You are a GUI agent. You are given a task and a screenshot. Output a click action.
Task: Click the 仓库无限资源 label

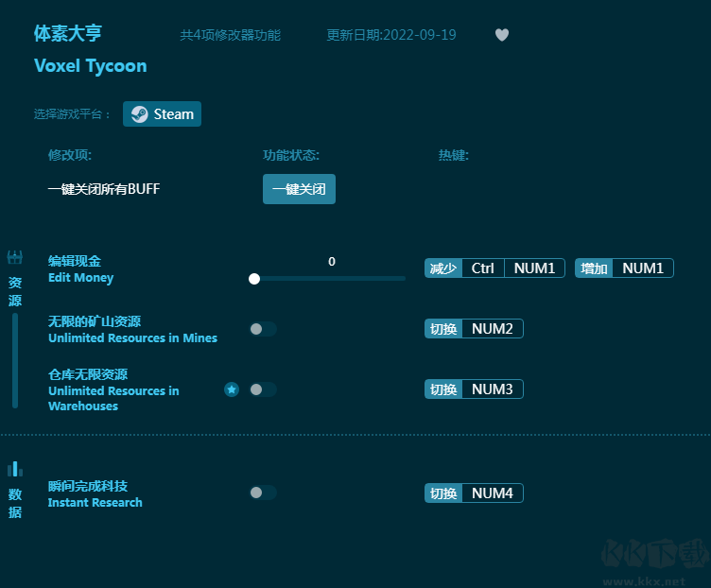(88, 374)
